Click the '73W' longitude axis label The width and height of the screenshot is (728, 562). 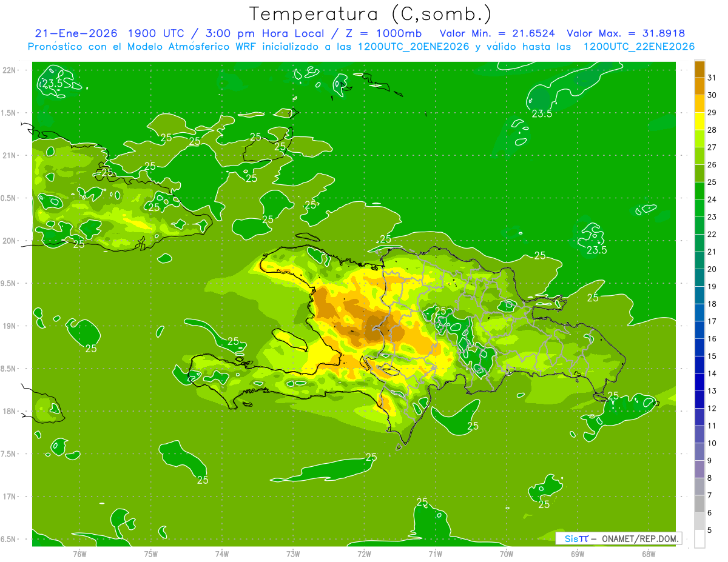pyautogui.click(x=293, y=554)
